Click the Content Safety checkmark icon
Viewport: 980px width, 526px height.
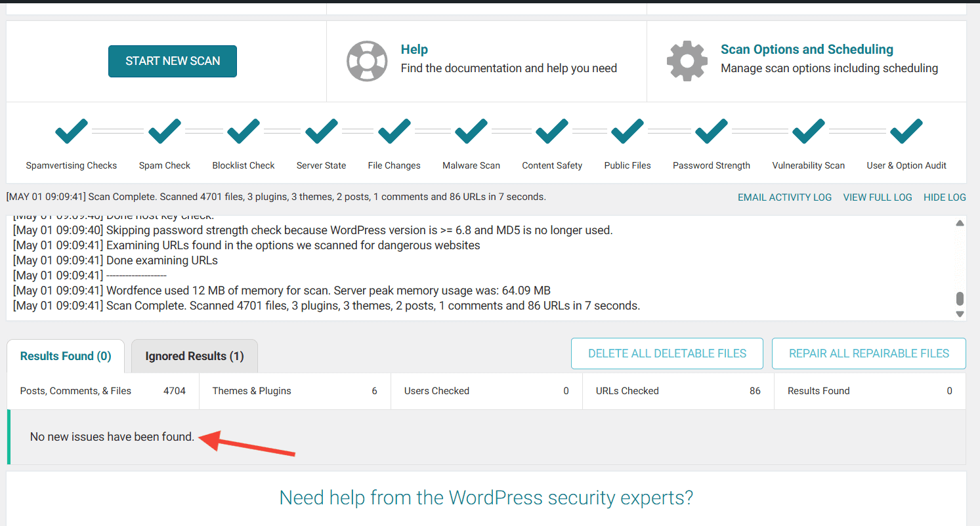(x=552, y=131)
